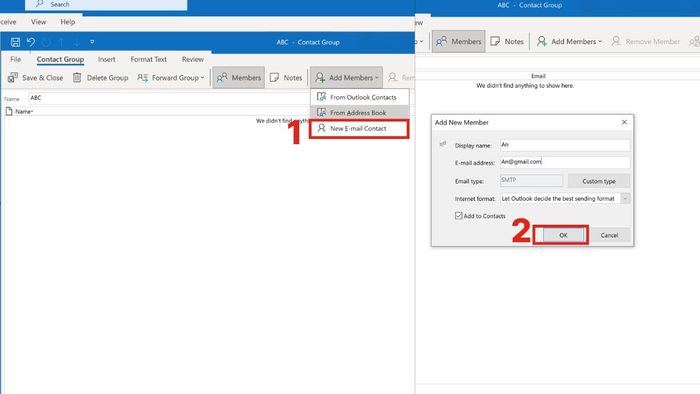Click Delete Group
The image size is (700, 394).
[100, 78]
